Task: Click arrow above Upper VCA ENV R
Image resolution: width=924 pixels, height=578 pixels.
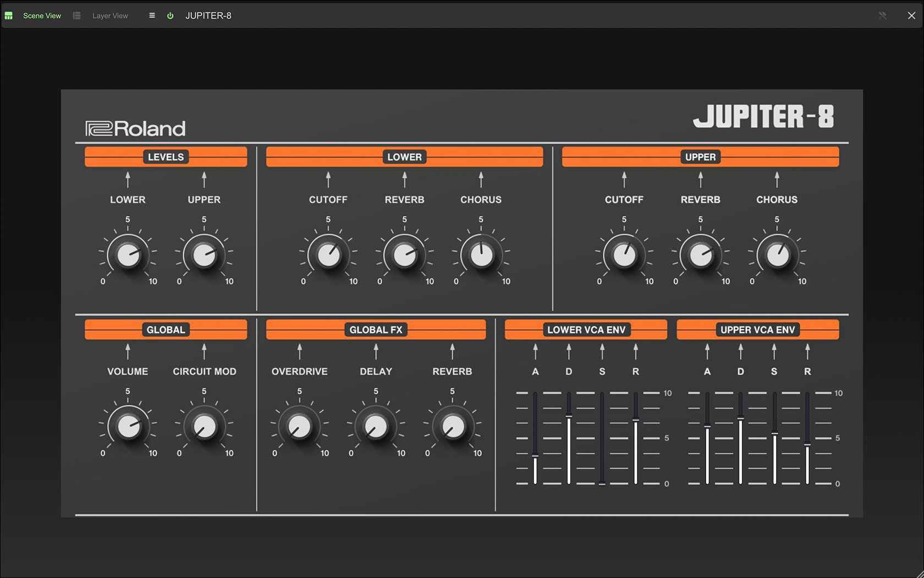Action: point(807,351)
